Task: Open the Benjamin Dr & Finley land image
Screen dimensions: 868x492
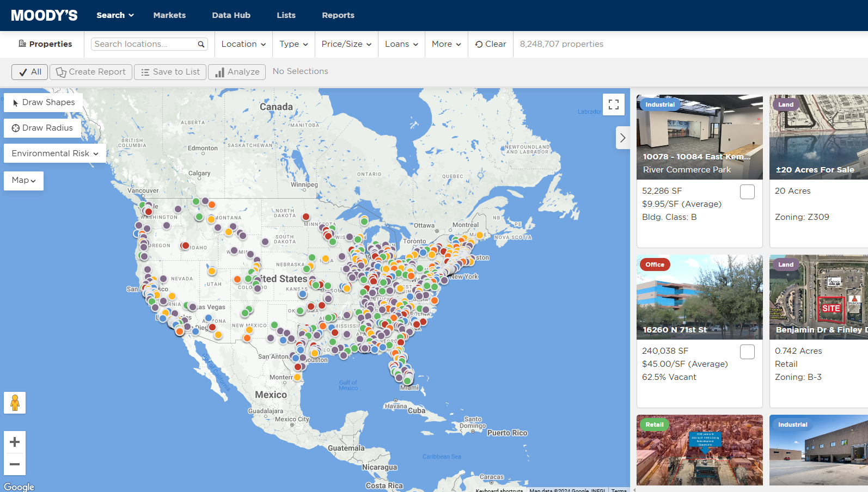Action: click(818, 297)
